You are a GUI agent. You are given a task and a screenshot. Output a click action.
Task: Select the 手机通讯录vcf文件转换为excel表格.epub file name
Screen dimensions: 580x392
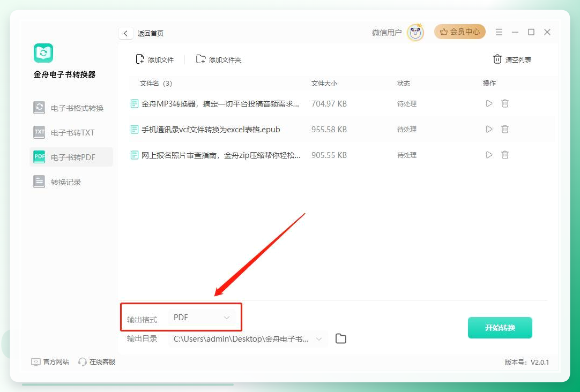(x=211, y=130)
